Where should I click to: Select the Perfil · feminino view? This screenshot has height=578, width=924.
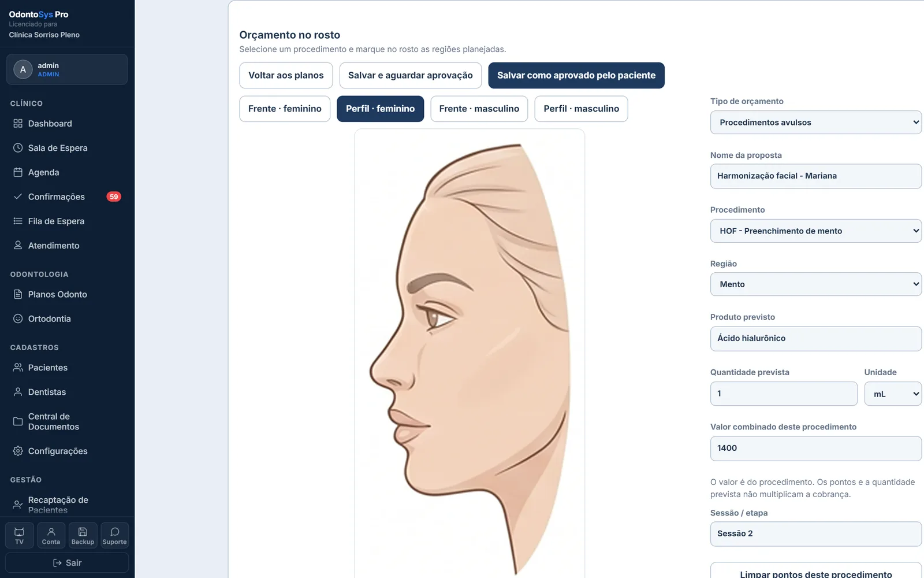click(x=380, y=109)
